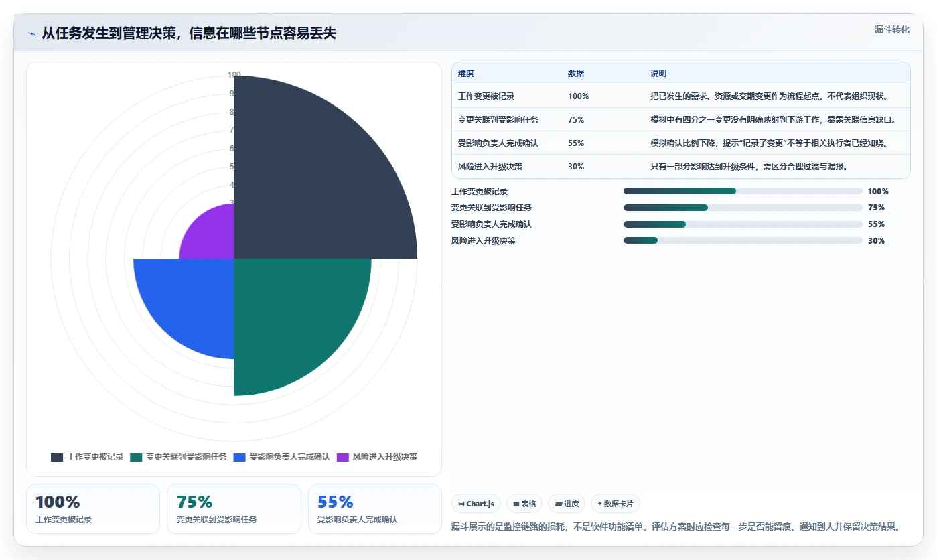This screenshot has height=560, width=937.
Task: Click the description starting 模拟确认比例下降
Action: 771,143
